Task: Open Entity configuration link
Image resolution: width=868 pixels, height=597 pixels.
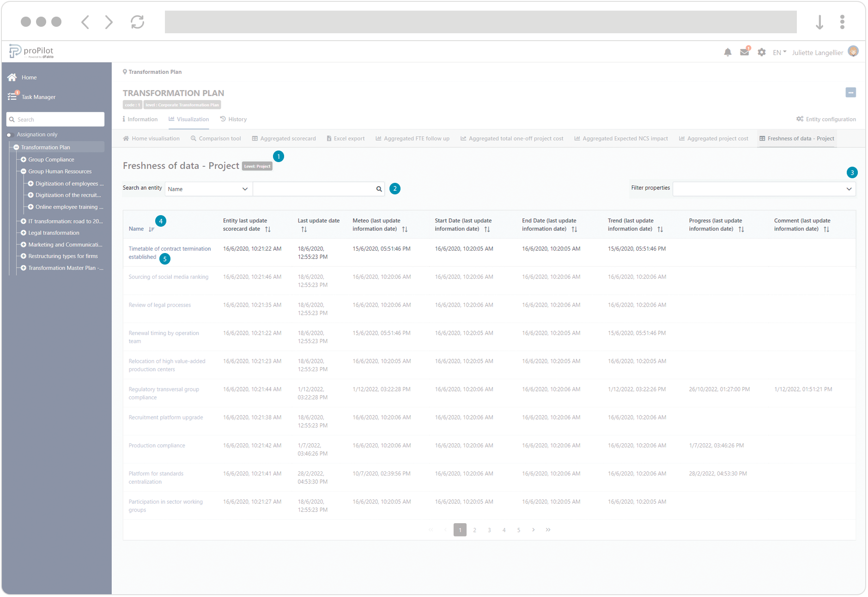Action: [826, 119]
